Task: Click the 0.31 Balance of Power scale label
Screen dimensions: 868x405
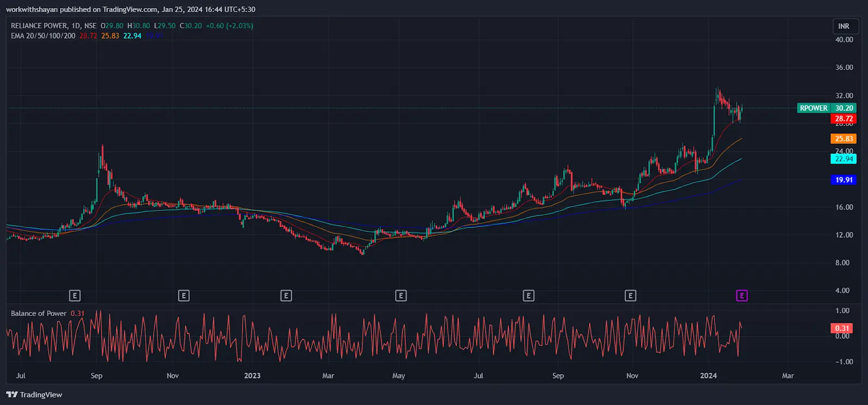Action: pos(842,328)
